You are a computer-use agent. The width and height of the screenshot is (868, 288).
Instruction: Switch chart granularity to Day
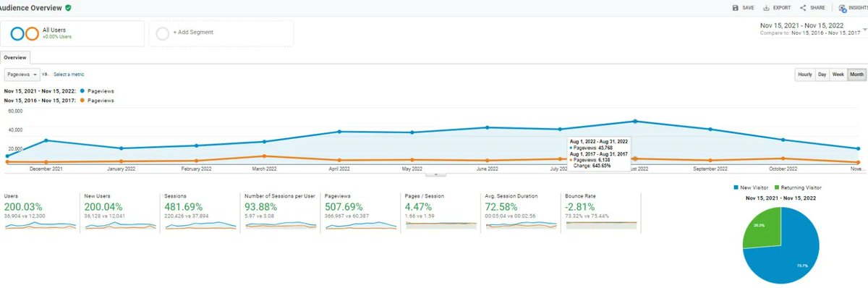[x=822, y=75]
